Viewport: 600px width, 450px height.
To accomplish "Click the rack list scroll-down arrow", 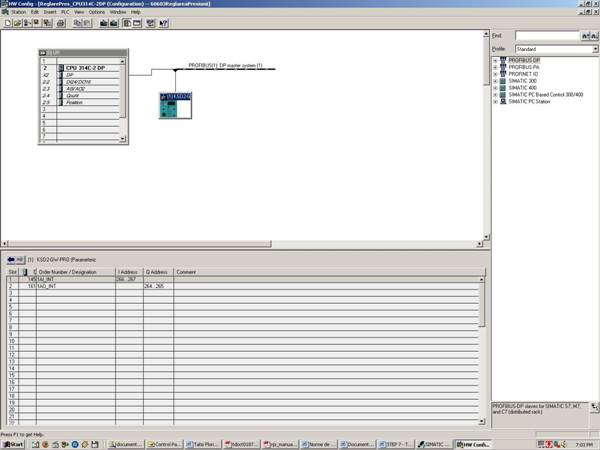I will click(123, 139).
